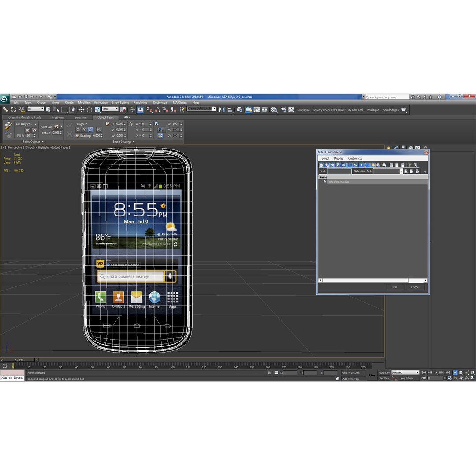Screen dimensions: 476x476
Task: Open the Modifiers menu
Action: coord(84,103)
